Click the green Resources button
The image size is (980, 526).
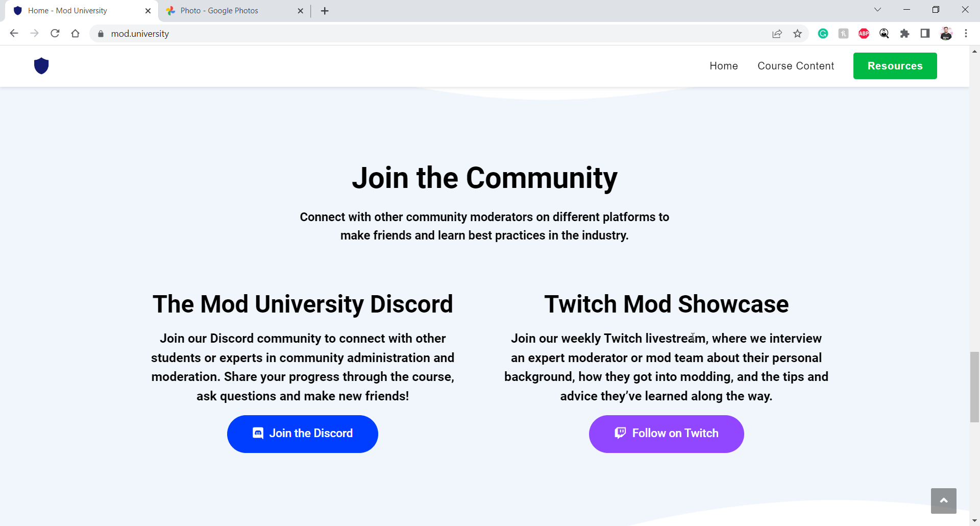pyautogui.click(x=895, y=66)
